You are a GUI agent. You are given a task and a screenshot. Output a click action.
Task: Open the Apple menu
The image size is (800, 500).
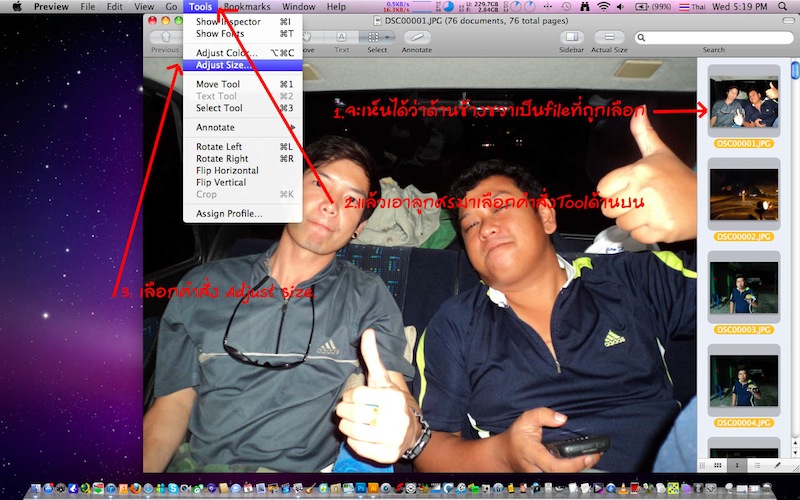[x=16, y=7]
